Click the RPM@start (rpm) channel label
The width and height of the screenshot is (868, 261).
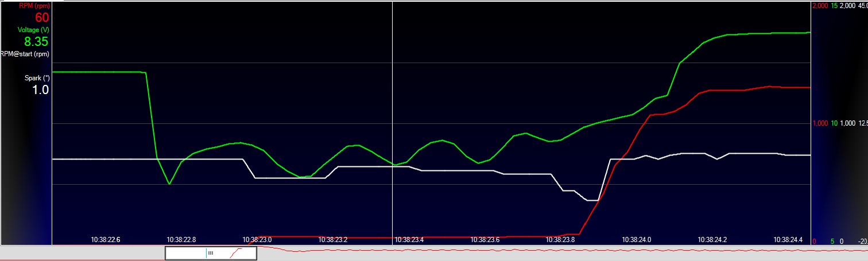coord(25,54)
